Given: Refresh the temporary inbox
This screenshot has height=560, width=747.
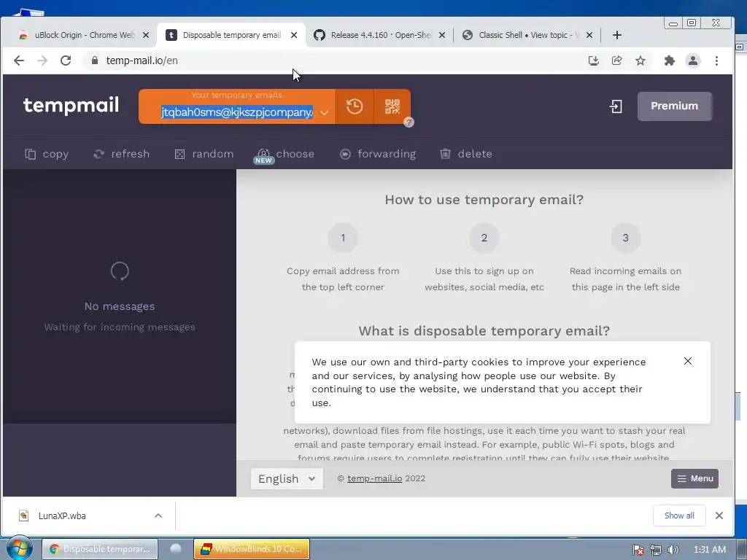Looking at the screenshot, I should click(x=121, y=154).
